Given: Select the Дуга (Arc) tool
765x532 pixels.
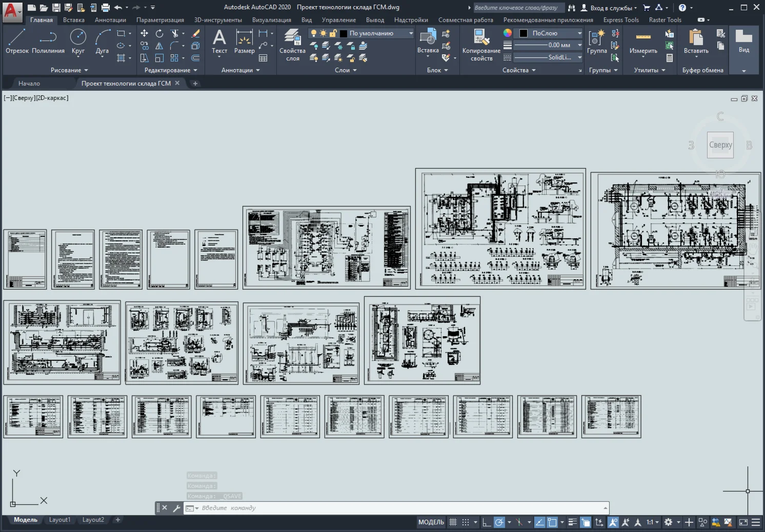Looking at the screenshot, I should click(102, 42).
